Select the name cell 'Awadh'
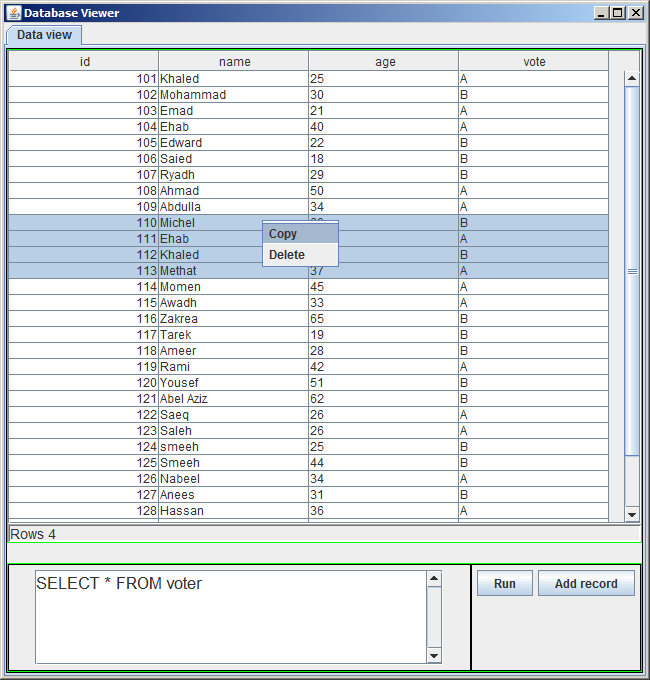This screenshot has width=650, height=680. pos(234,303)
